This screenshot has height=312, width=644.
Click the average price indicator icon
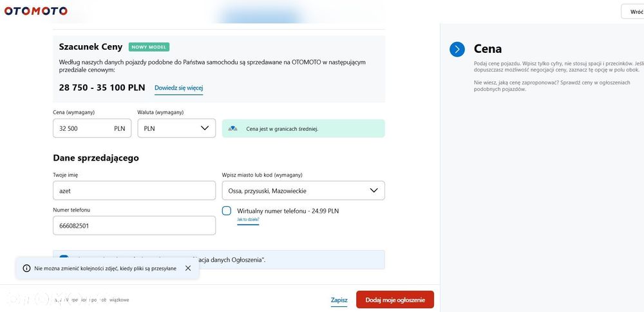[x=232, y=129]
